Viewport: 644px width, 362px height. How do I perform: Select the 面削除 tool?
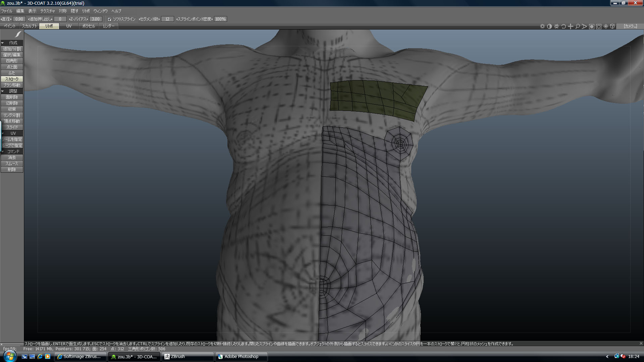(12, 97)
